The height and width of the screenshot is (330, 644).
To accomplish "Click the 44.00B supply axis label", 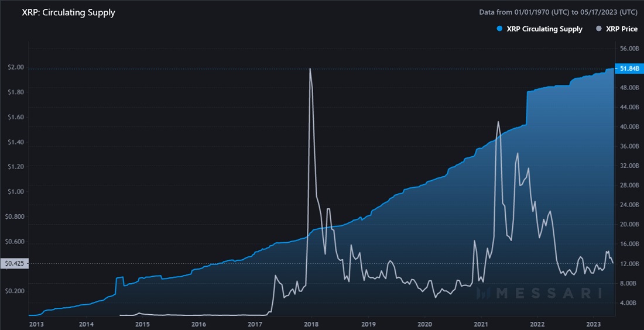I will (x=629, y=108).
